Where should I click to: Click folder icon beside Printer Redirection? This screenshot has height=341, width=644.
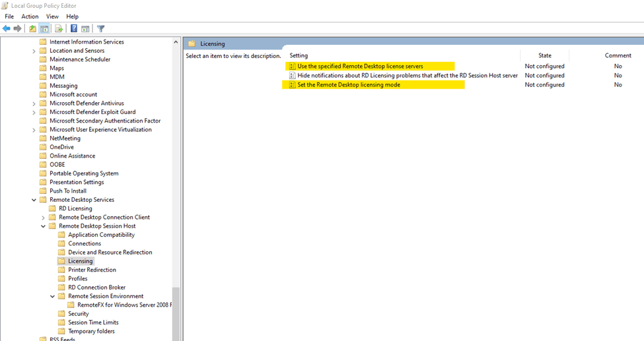coord(61,270)
